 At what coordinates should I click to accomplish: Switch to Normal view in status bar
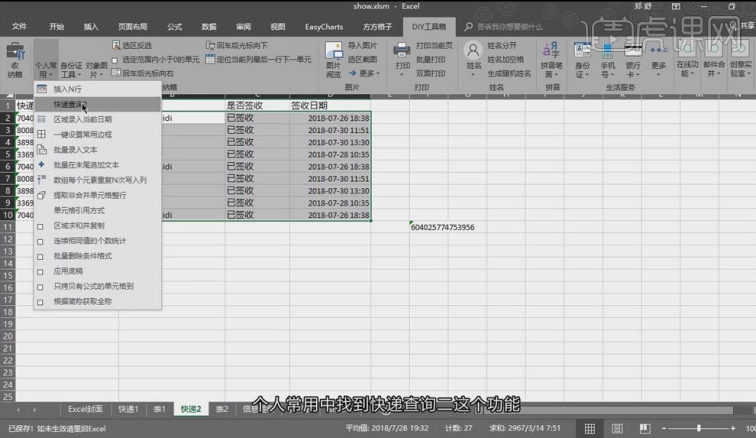pos(590,429)
